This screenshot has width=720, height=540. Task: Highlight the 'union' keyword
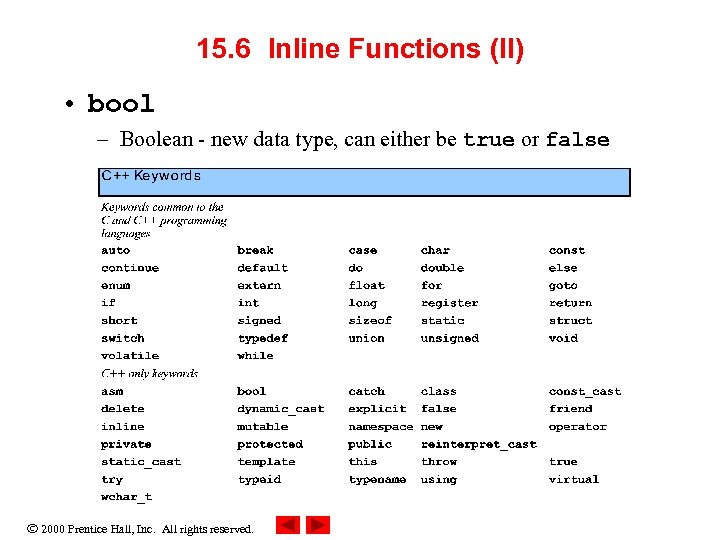coord(366,338)
